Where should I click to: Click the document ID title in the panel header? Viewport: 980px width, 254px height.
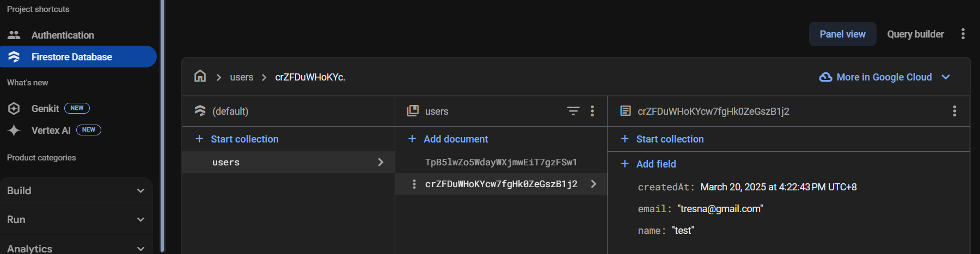tap(713, 111)
